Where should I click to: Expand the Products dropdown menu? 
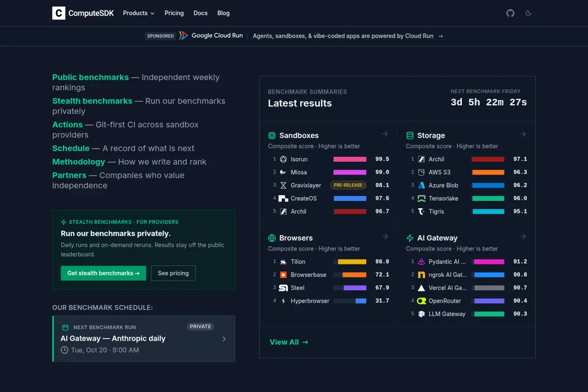coord(138,13)
